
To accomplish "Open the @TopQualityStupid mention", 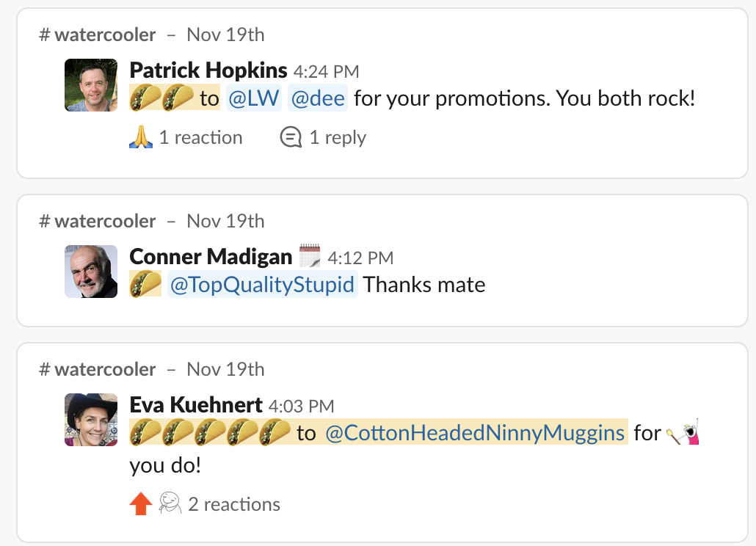I will (x=262, y=284).
